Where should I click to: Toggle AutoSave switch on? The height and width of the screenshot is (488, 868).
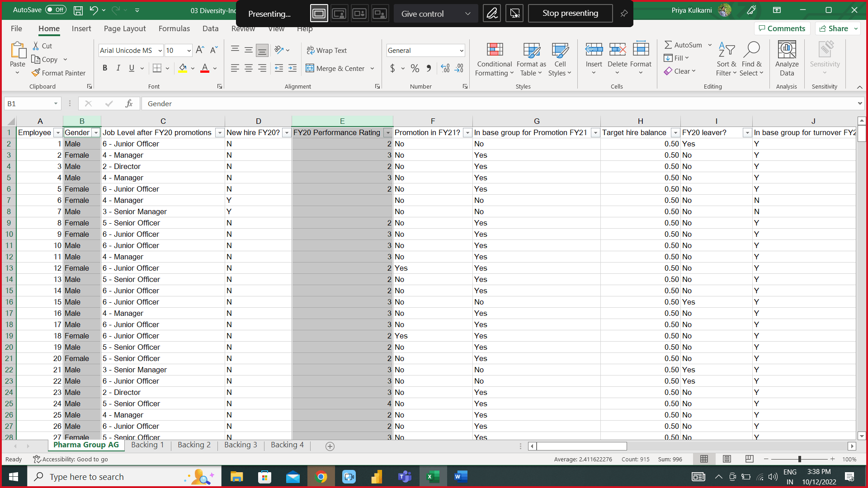[56, 9]
